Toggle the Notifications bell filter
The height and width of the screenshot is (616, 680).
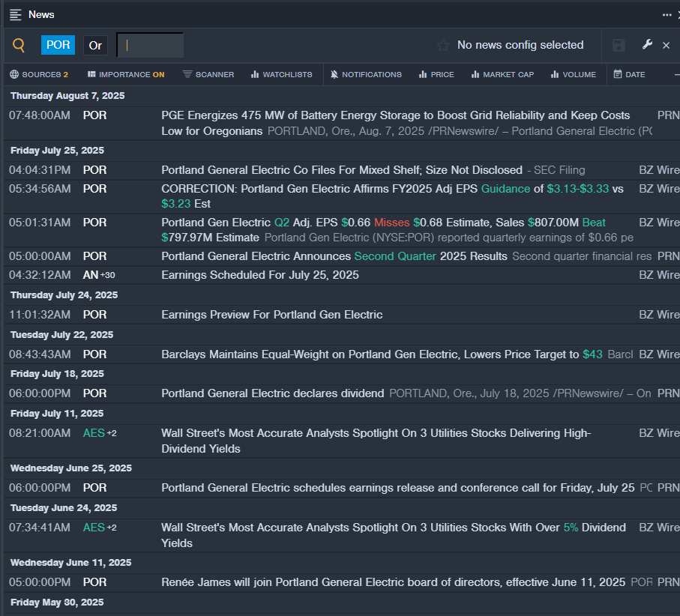click(366, 74)
